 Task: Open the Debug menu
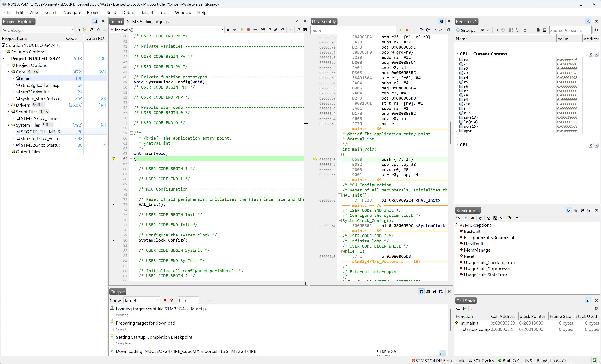pyautogui.click(x=129, y=12)
